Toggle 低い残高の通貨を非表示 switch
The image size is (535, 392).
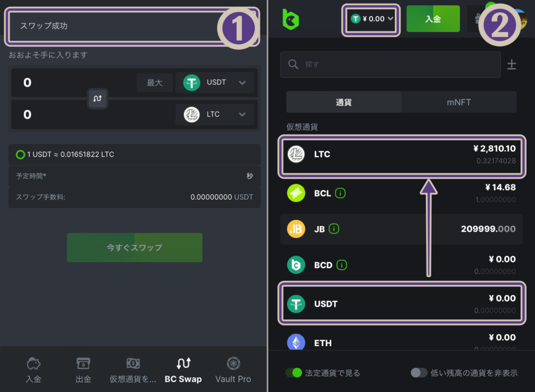click(x=419, y=373)
